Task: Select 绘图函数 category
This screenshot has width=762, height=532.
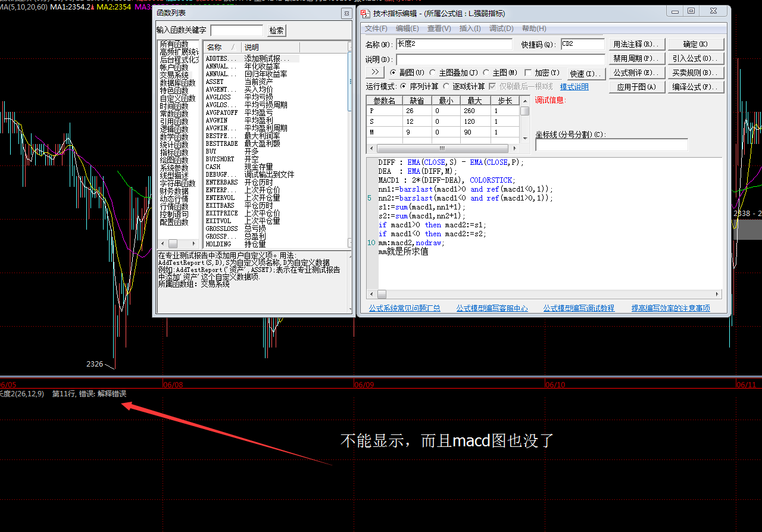Action: point(174,161)
